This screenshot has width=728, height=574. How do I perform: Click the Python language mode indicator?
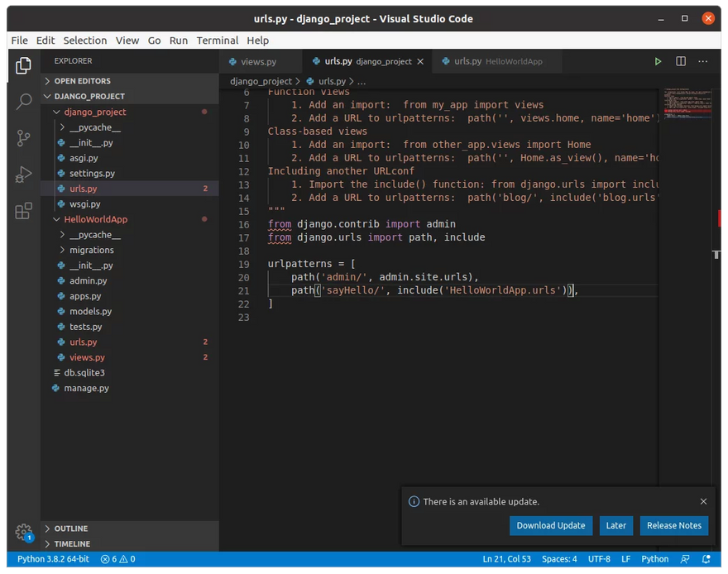654,559
